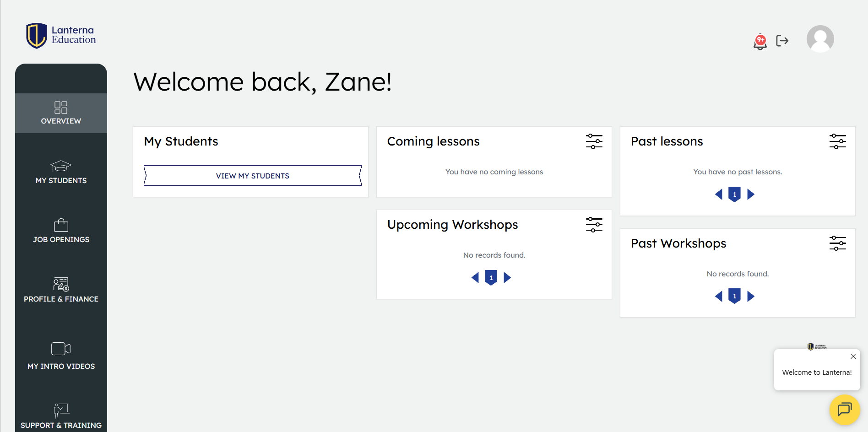
Task: Open My Students sidebar item
Action: point(61,172)
